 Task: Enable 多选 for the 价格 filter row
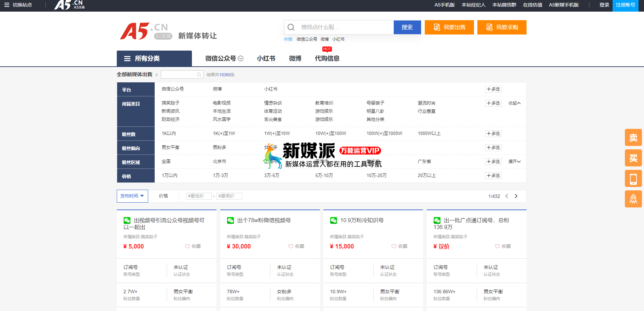tap(493, 176)
